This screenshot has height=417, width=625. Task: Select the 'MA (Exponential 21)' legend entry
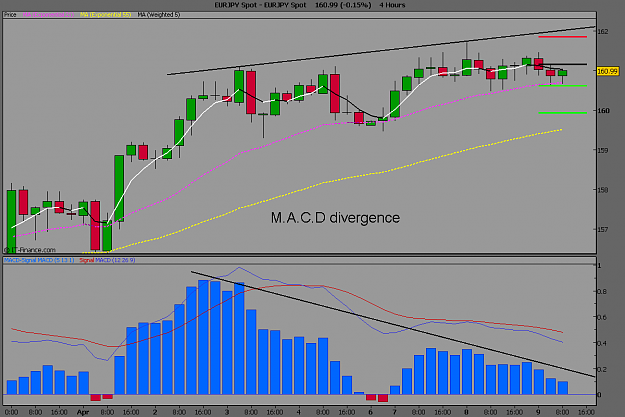click(x=48, y=15)
